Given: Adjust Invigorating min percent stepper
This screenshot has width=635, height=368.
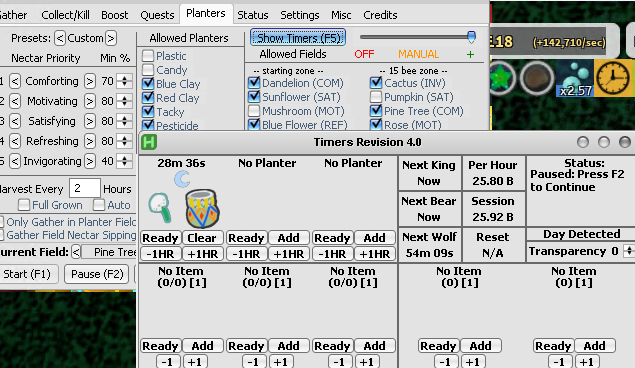Looking at the screenshot, I should click(124, 161).
